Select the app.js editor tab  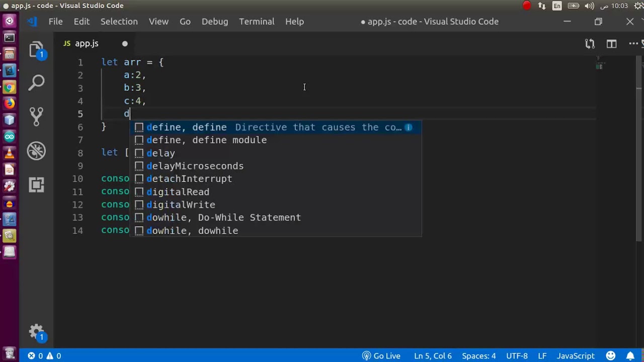tap(93, 44)
